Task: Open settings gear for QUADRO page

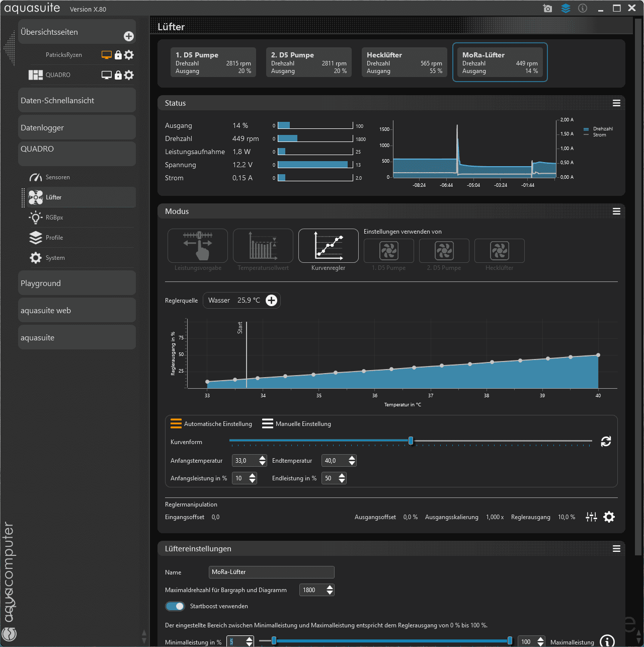Action: click(129, 75)
